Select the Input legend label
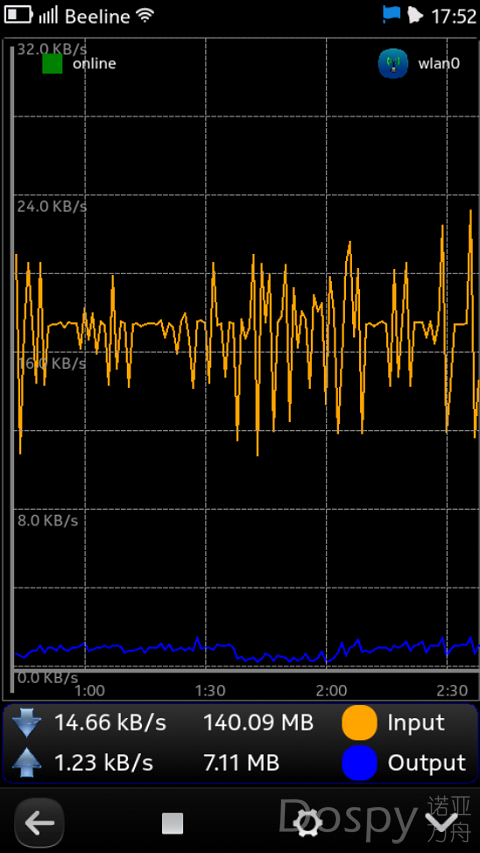 416,724
